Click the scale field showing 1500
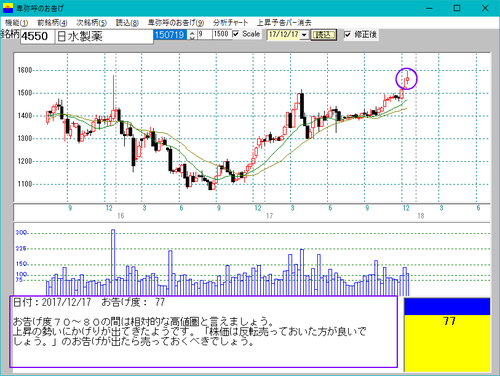The width and height of the screenshot is (500, 376). pos(221,34)
